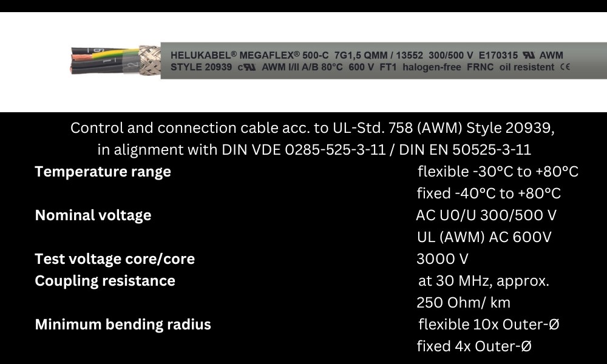607x364 pixels.
Task: Click the fixed 4x Outer-Ø value
Action: point(474,346)
